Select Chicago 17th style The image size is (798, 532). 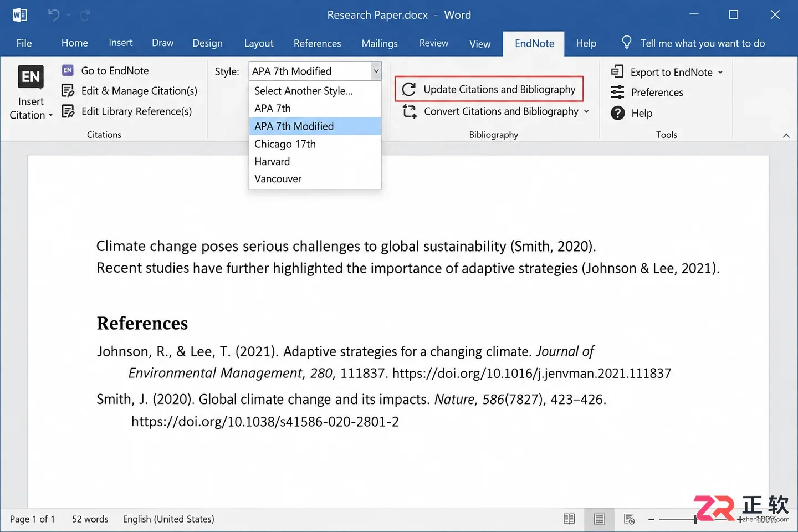(315, 144)
